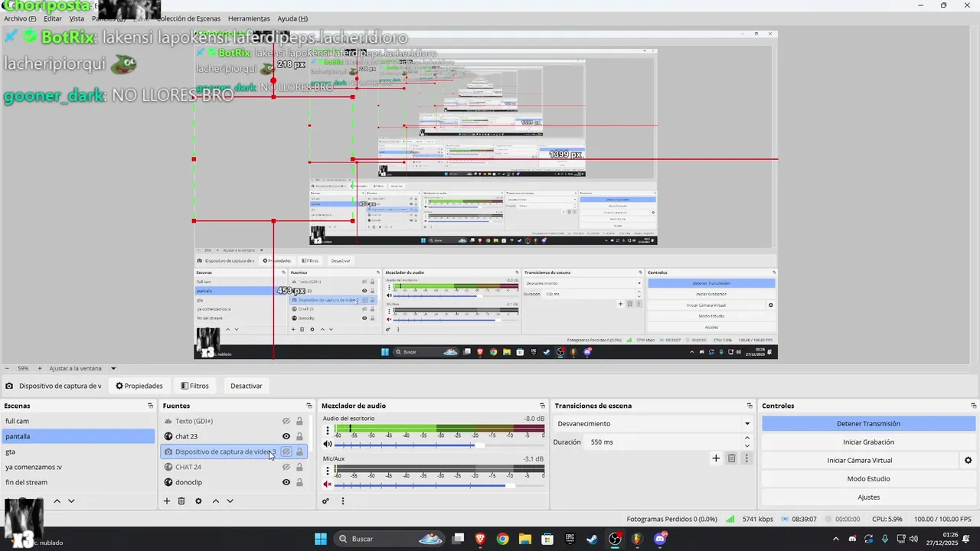Hide the donoclip source

(286, 482)
